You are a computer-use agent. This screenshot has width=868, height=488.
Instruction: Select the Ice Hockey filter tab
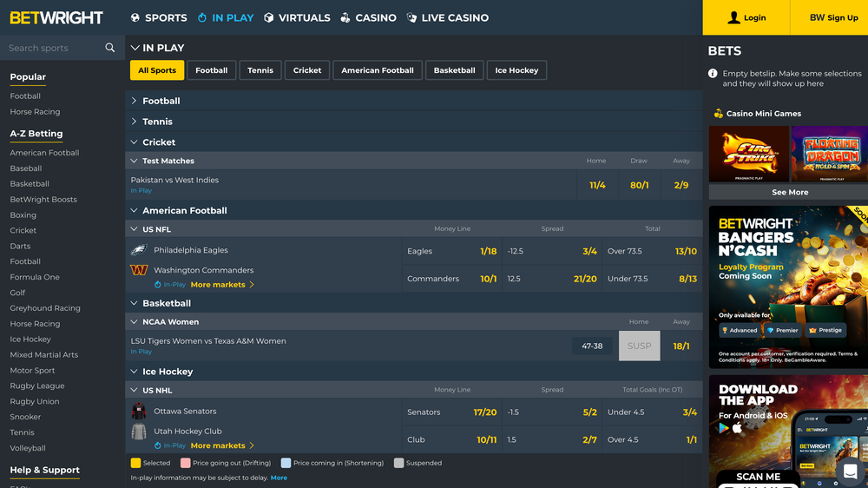click(x=516, y=70)
